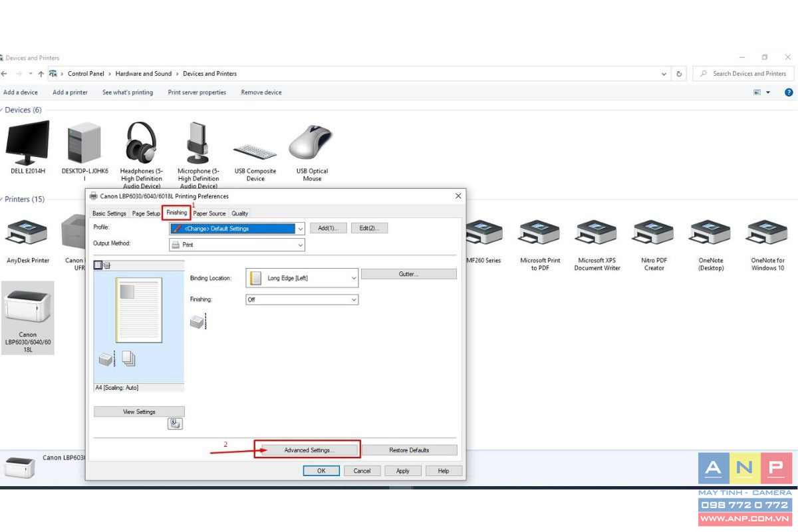Select Microsoft XPS Document Writer

(597, 245)
